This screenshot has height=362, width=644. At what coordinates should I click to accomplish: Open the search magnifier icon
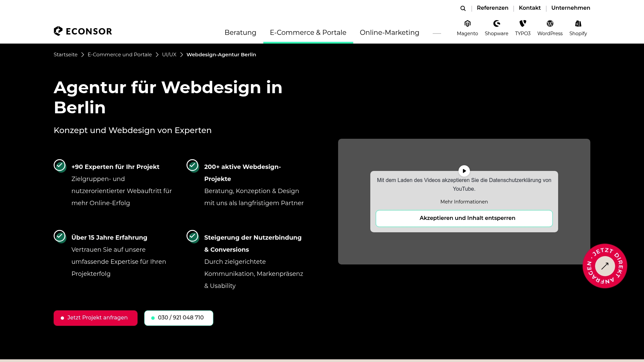coord(463,8)
